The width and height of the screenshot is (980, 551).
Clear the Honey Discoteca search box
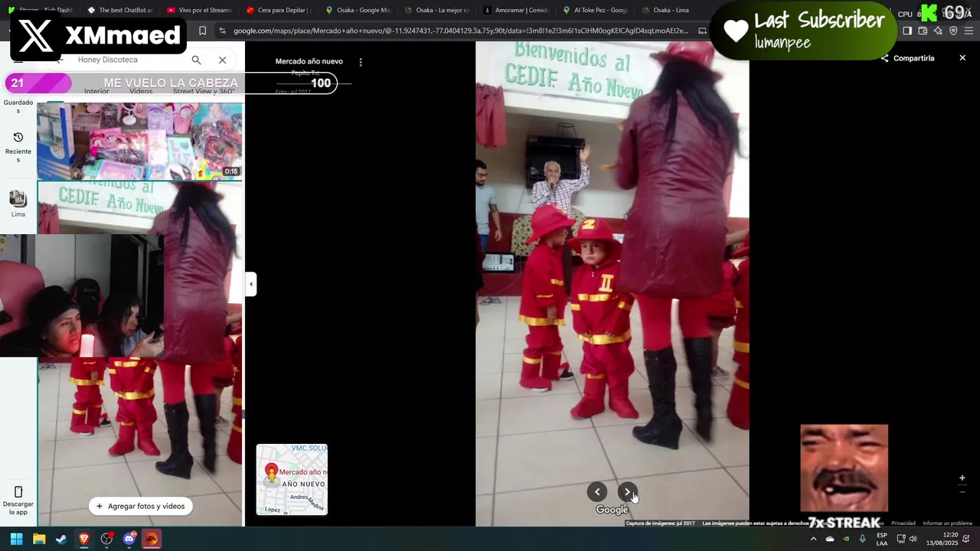pyautogui.click(x=222, y=60)
